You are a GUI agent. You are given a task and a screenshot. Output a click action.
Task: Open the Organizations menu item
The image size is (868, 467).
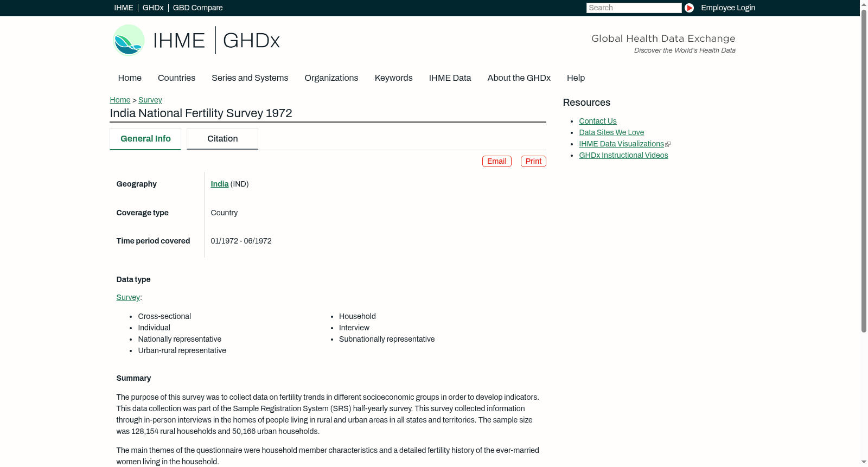pyautogui.click(x=331, y=78)
